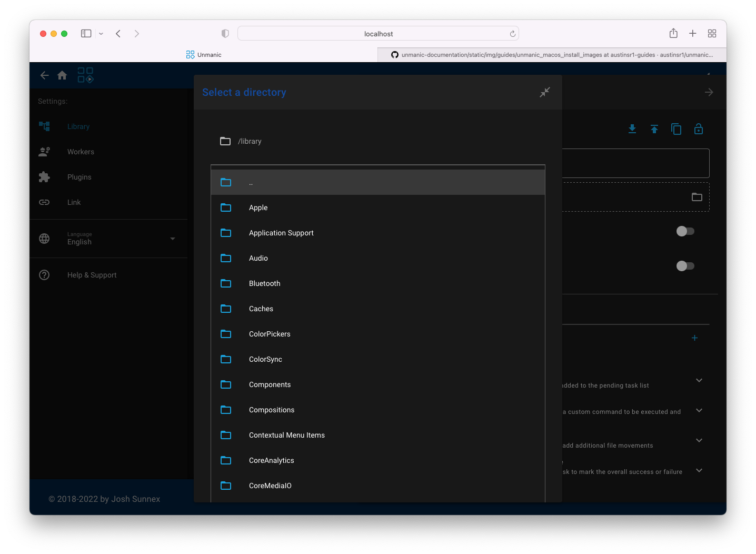The height and width of the screenshot is (554, 756).
Task: Select the Application Support folder
Action: pos(281,233)
